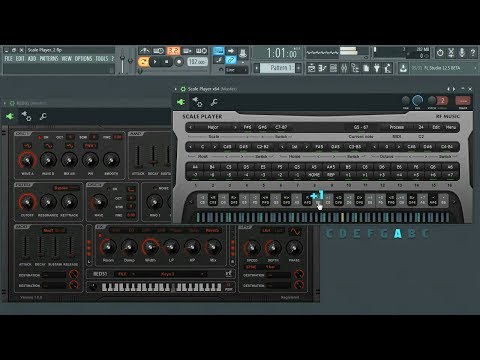Select the Reverb tab in FX section
This screenshot has height=360, width=480.
coord(212,230)
